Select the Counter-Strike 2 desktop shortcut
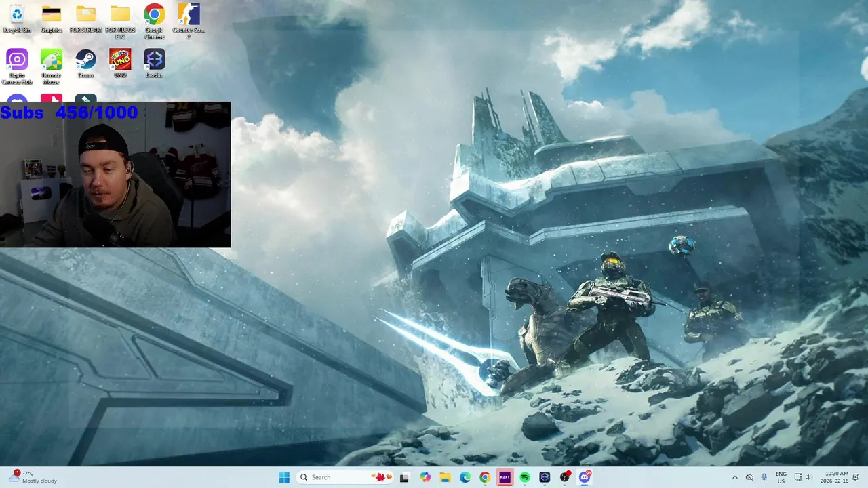 tap(189, 21)
